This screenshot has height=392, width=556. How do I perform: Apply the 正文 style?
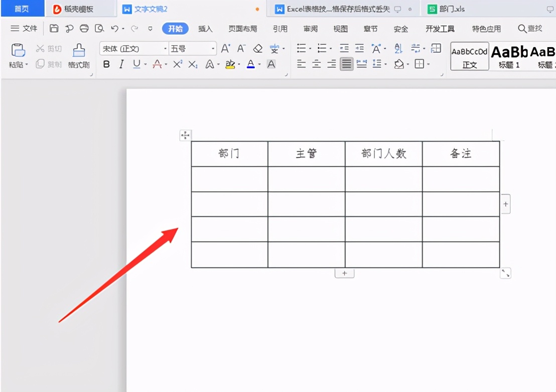coord(470,56)
